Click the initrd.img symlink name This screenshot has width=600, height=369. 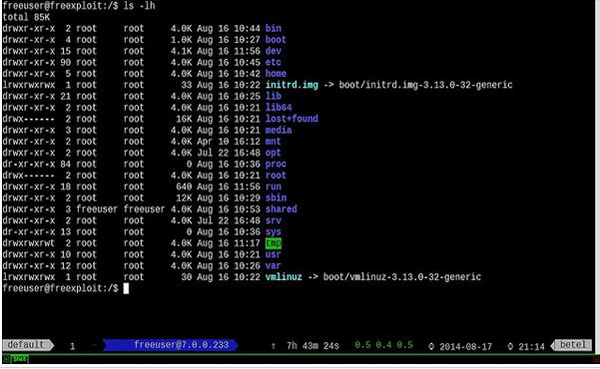point(292,85)
